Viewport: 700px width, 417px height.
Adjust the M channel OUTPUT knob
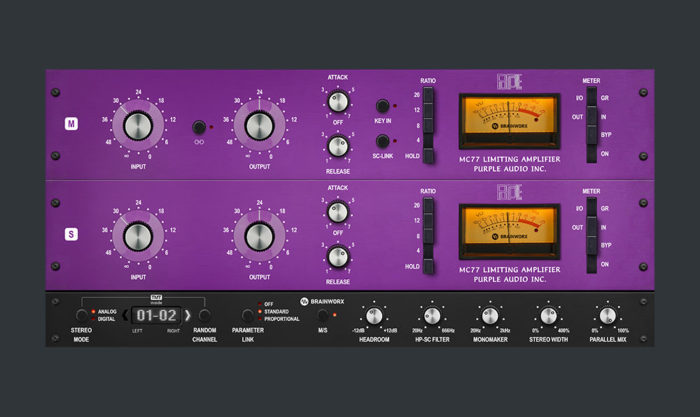click(259, 126)
